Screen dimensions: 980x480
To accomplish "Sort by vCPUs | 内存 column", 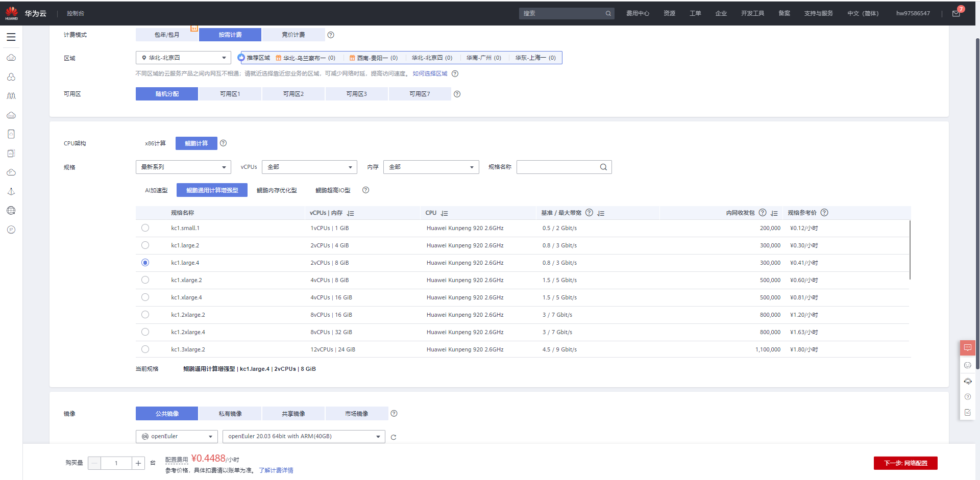I will 351,213.
